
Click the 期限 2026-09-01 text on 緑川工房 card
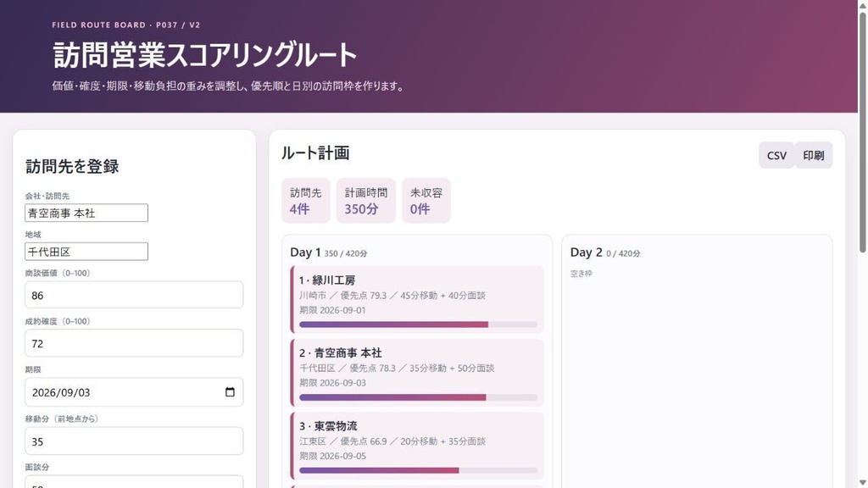click(x=332, y=310)
